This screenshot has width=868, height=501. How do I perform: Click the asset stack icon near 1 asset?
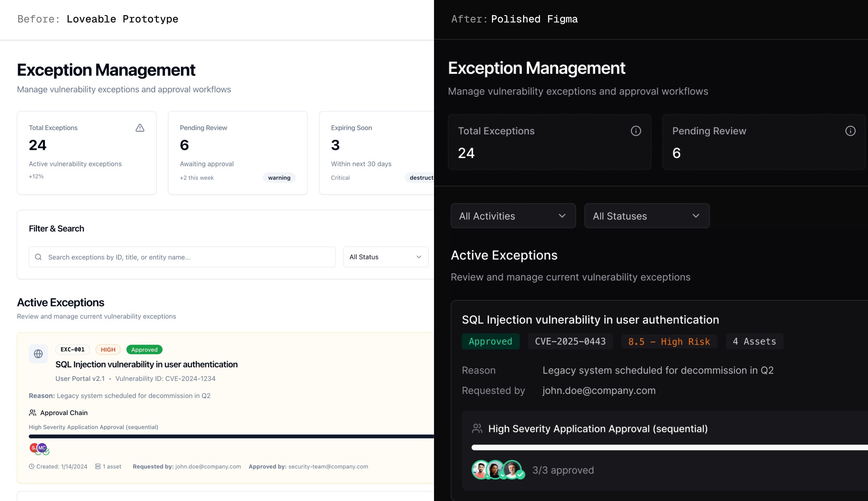pos(98,466)
